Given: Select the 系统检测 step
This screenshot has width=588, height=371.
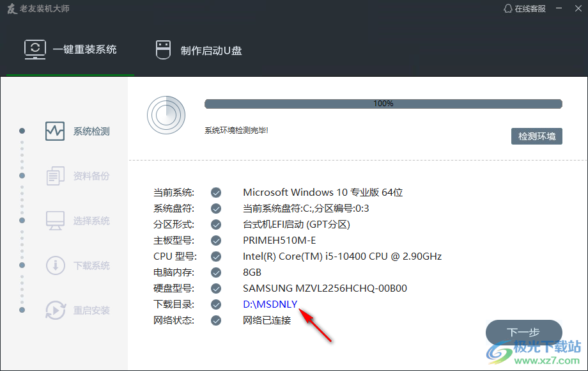Looking at the screenshot, I should 77,131.
